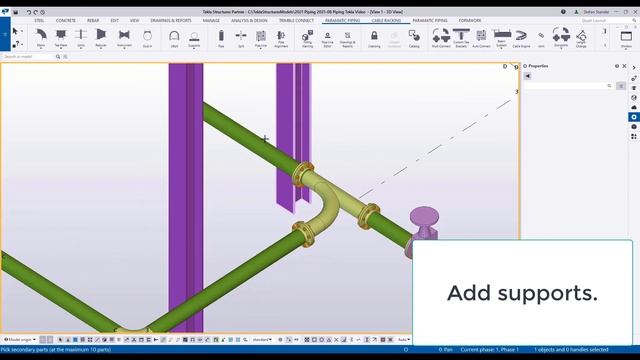Open the CABLE RACKING tab
Image resolution: width=640 pixels, height=360 pixels.
click(386, 20)
